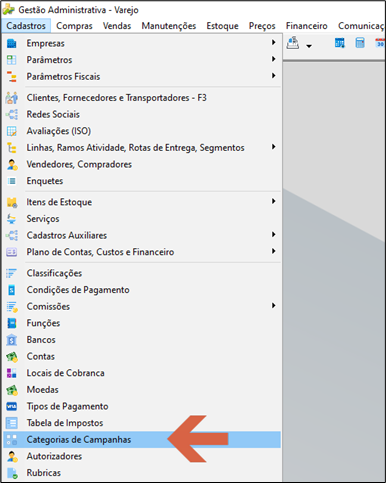Expand the Comissões submenu arrow

click(x=273, y=305)
